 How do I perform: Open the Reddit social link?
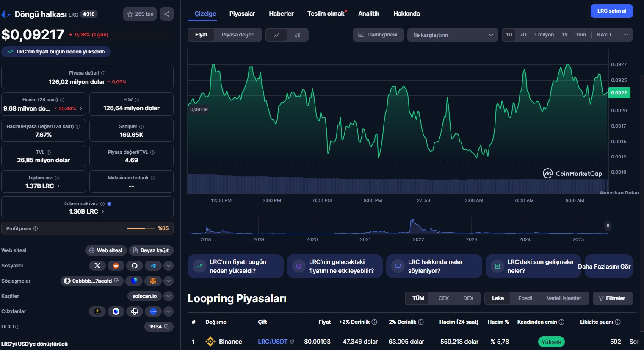pyautogui.click(x=116, y=266)
